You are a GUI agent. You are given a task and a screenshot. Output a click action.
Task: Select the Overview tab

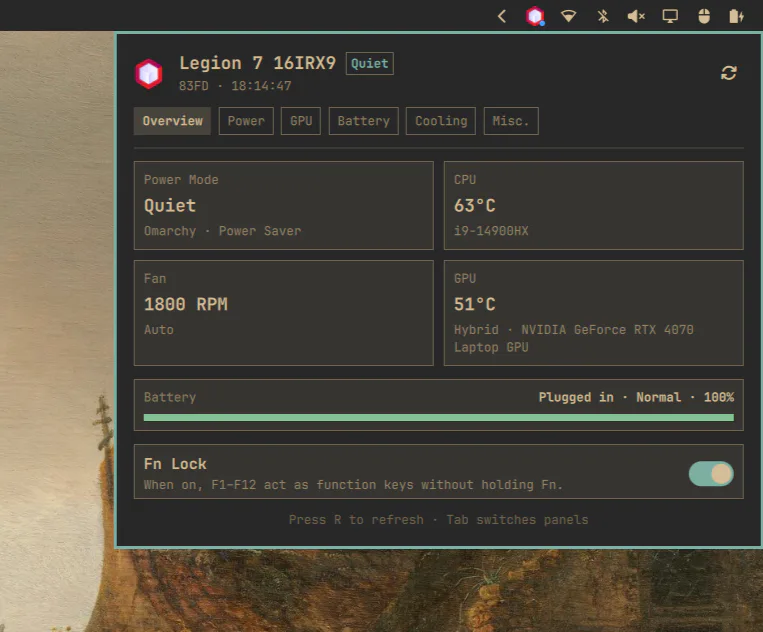pos(172,121)
